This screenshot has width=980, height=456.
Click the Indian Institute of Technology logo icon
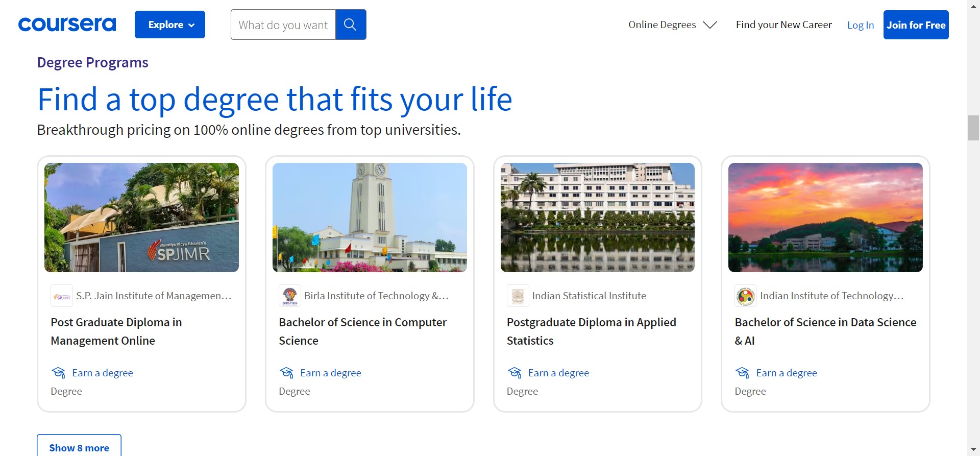[745, 296]
